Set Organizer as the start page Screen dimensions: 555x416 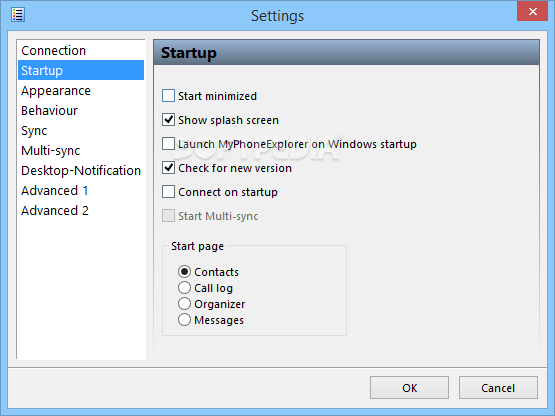(184, 304)
